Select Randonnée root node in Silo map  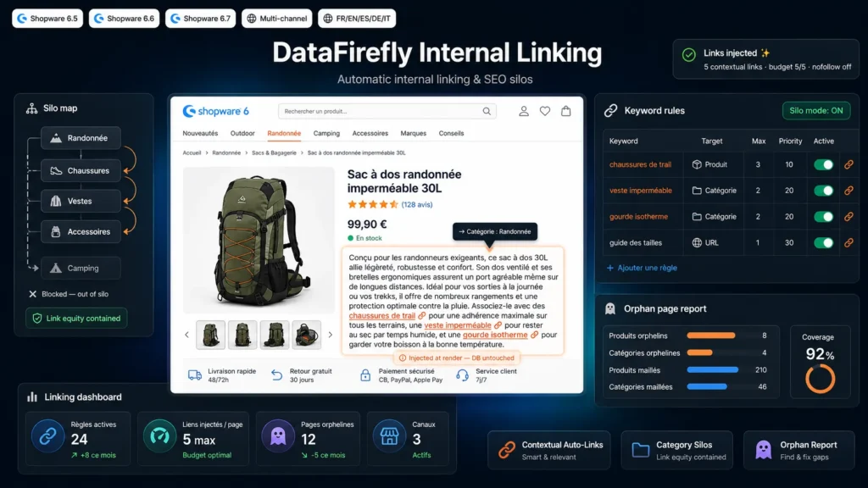coord(81,138)
